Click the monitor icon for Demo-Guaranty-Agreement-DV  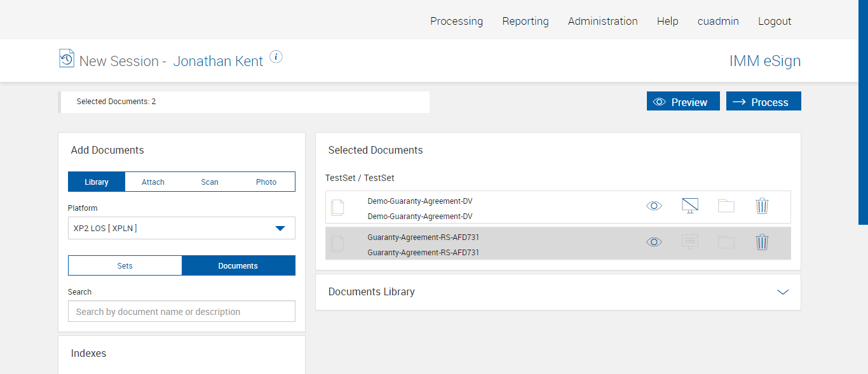coord(690,206)
